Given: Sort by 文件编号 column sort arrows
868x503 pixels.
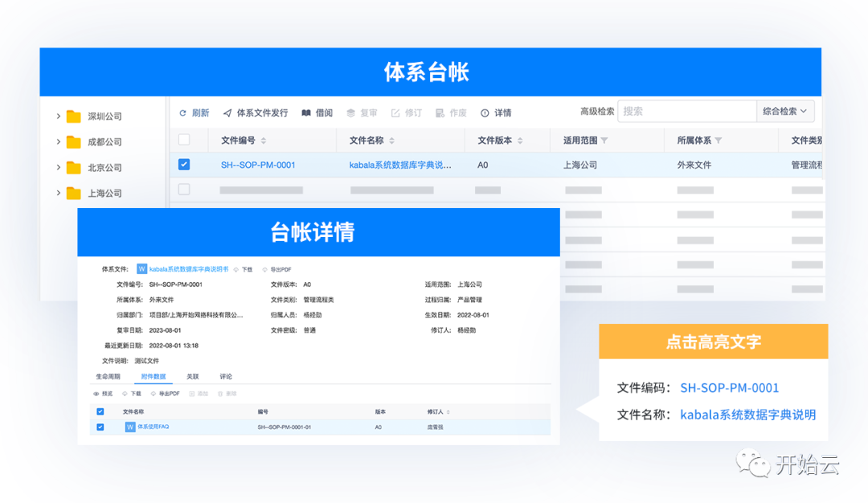Looking at the screenshot, I should click(264, 141).
